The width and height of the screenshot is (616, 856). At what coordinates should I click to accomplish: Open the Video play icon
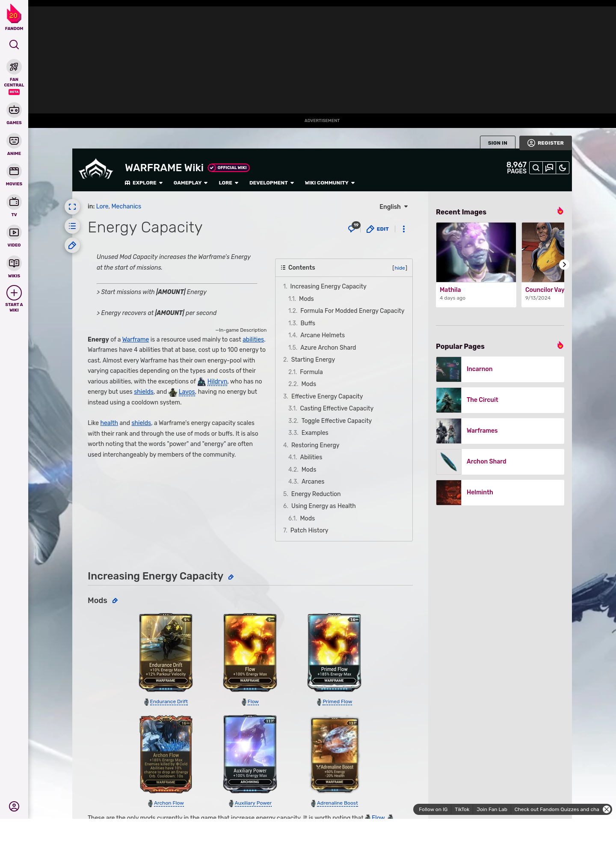click(14, 232)
